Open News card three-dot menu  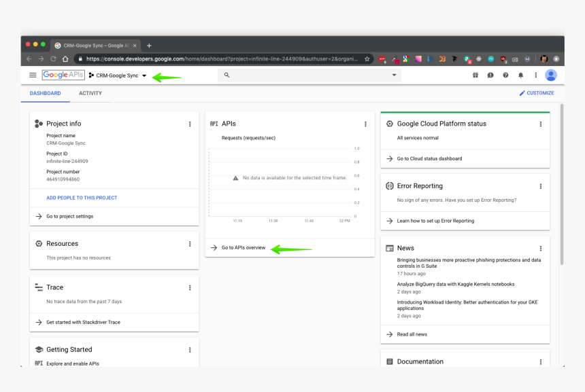541,249
